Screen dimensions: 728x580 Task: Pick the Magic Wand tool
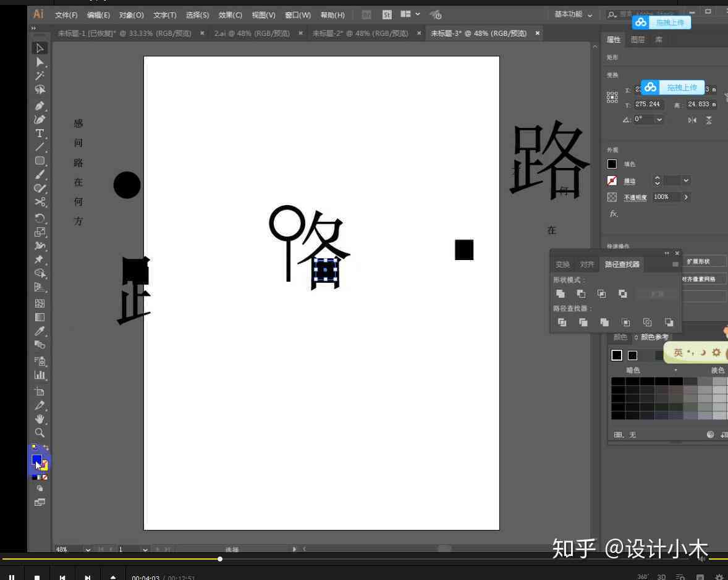point(40,75)
